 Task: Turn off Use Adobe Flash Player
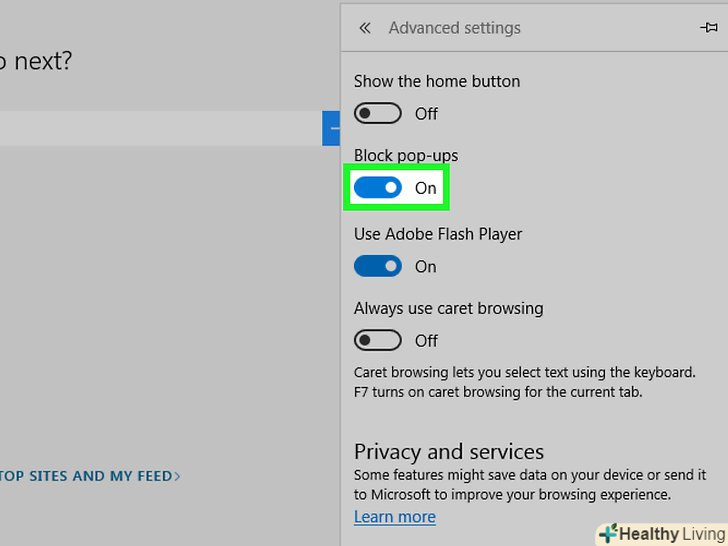pos(378,266)
